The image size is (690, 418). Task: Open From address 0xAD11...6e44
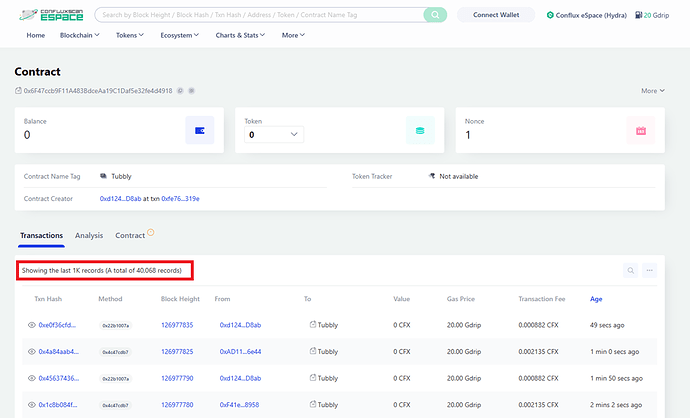[240, 352]
